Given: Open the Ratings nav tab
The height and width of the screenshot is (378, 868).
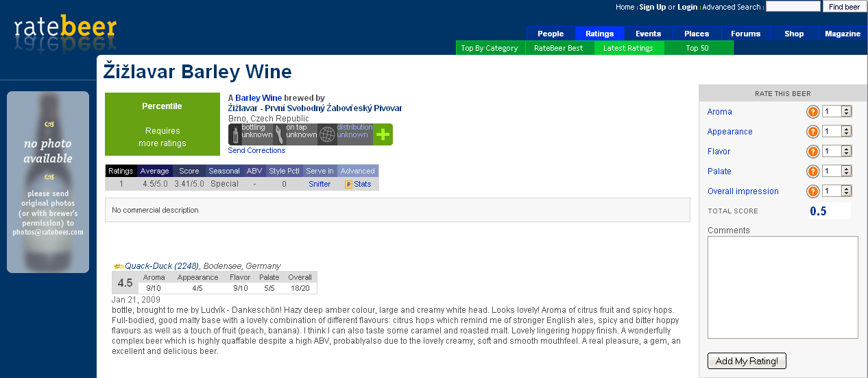Looking at the screenshot, I should tap(599, 34).
